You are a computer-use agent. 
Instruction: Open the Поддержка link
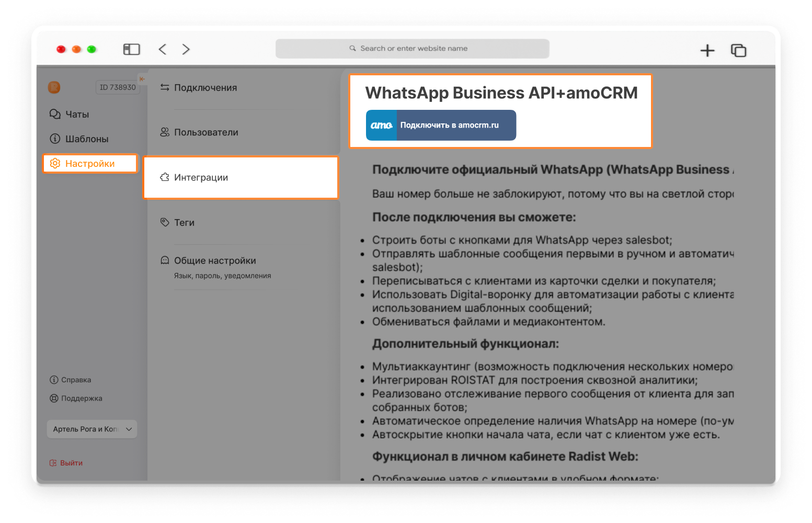(x=76, y=398)
